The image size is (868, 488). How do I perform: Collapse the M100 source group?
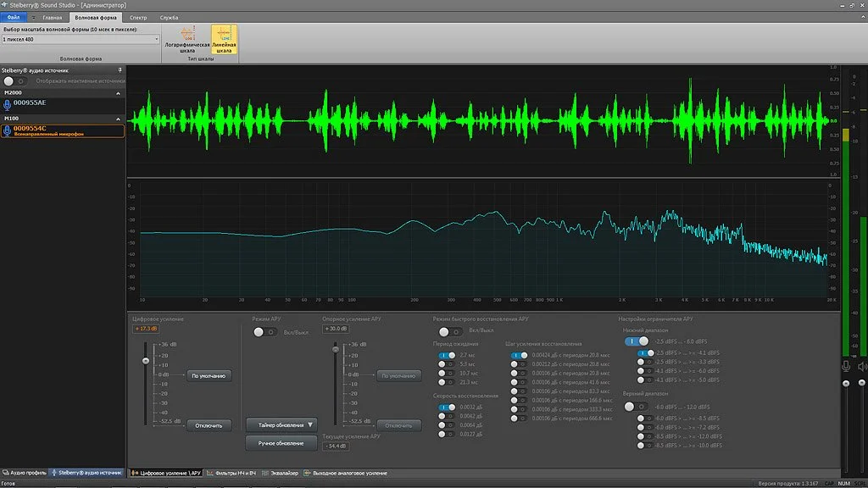pyautogui.click(x=118, y=119)
